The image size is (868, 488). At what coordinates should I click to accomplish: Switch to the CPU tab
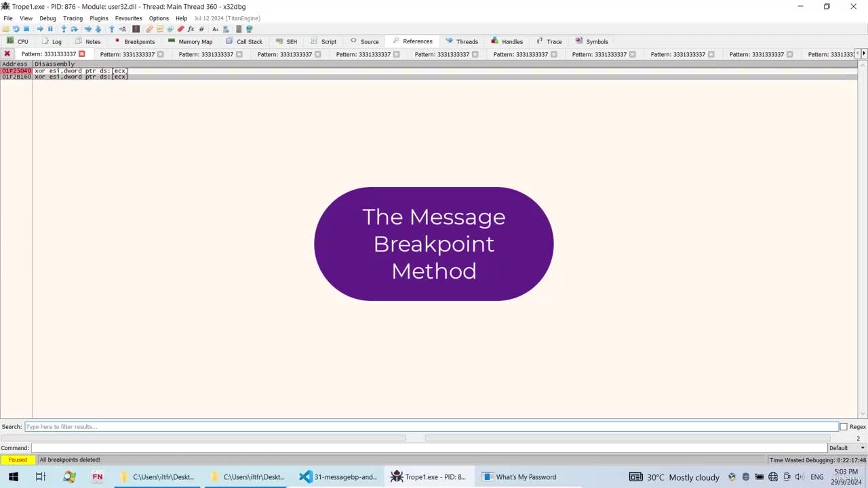coord(18,41)
